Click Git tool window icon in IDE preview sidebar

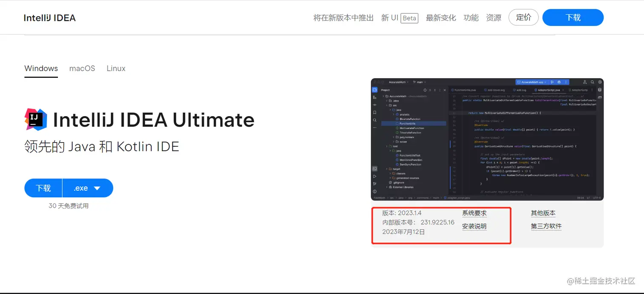(x=375, y=184)
